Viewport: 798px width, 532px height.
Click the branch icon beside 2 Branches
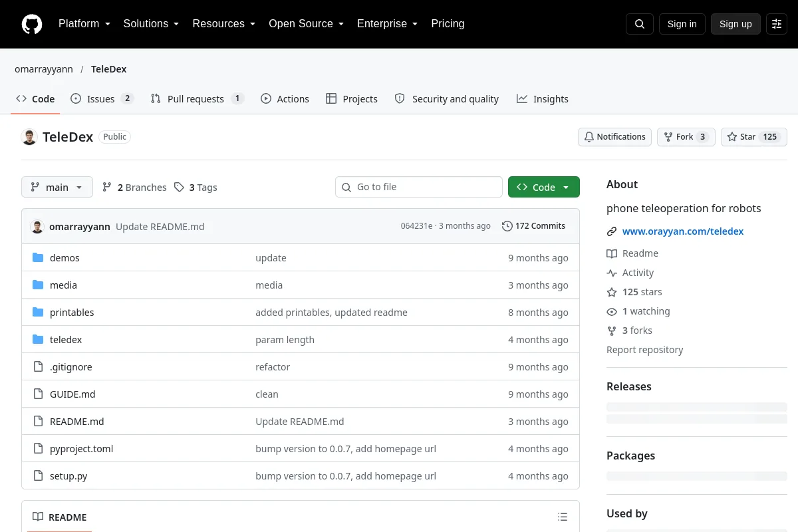click(x=107, y=187)
